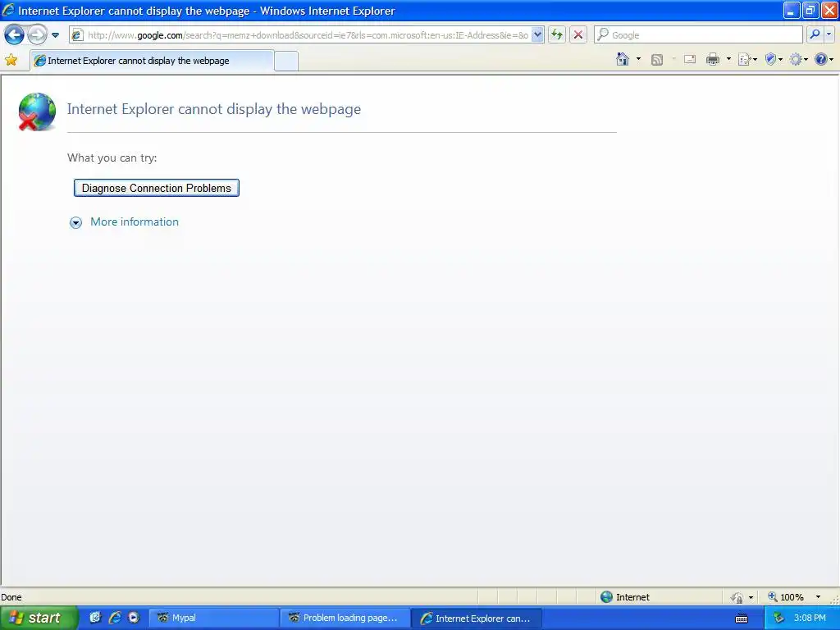Click the More information link text
Screen dimensions: 840x630
click(135, 221)
